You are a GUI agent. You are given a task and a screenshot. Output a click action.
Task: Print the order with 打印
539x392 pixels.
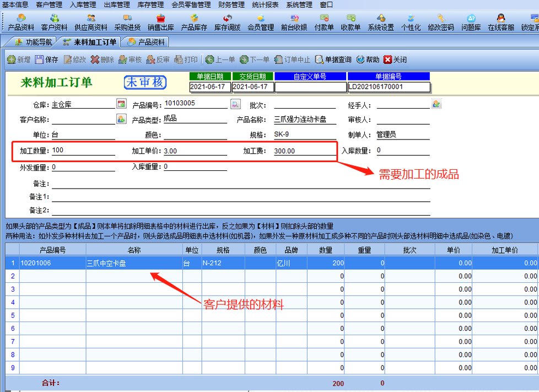(x=186, y=60)
